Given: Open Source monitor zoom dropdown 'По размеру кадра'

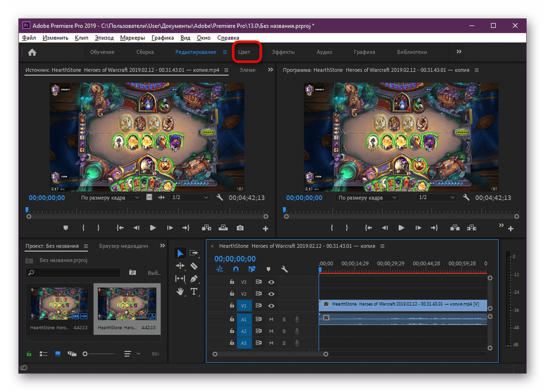Looking at the screenshot, I should point(110,197).
